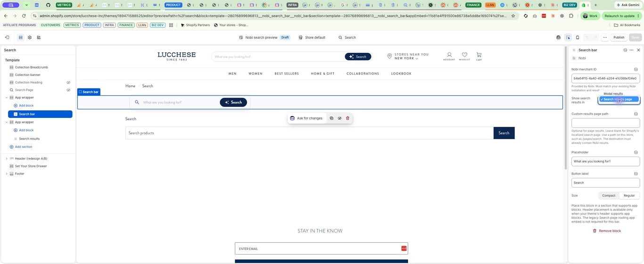Click the red icon in the email field
Screen dimensions: 644x264
coord(404,248)
